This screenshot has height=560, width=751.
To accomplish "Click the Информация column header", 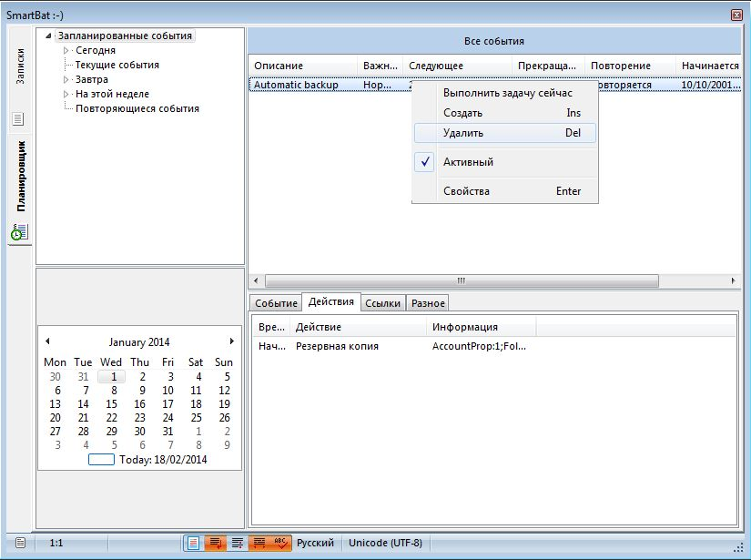I will [482, 327].
